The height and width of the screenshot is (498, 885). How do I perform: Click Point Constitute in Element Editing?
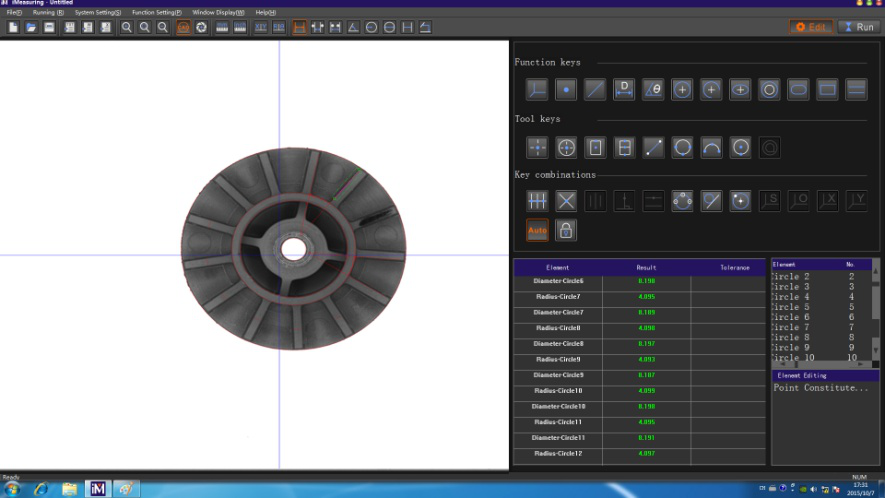pos(821,388)
